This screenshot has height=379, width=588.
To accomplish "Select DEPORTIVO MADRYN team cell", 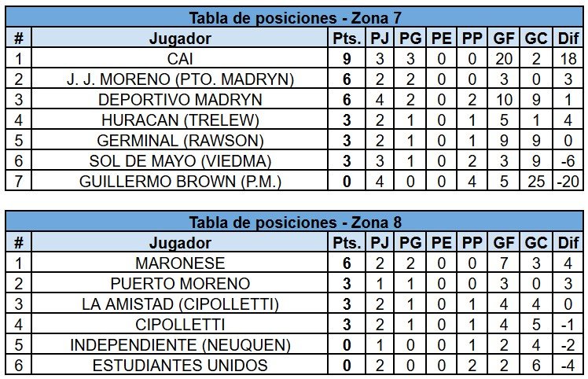I will (x=180, y=99).
